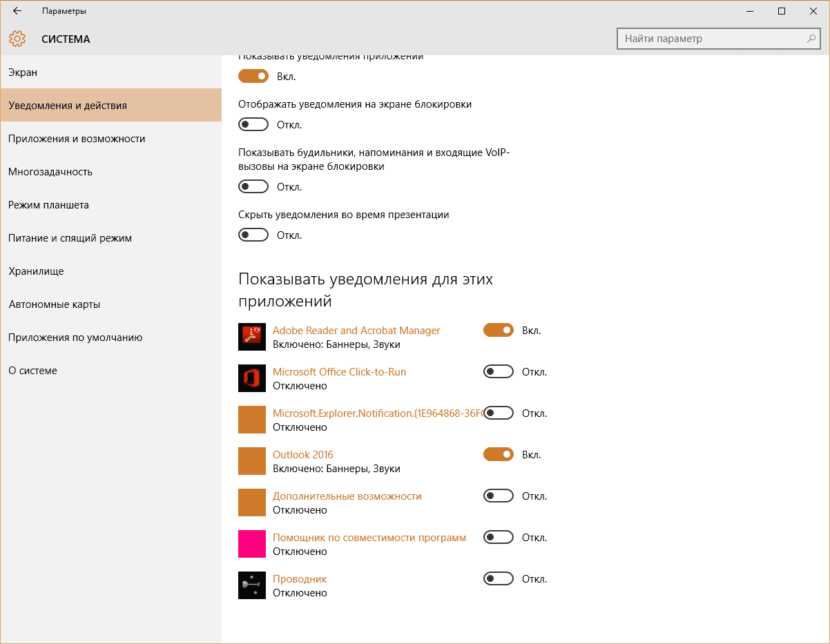Enable lock screen notifications toggle
830x644 pixels.
click(253, 125)
